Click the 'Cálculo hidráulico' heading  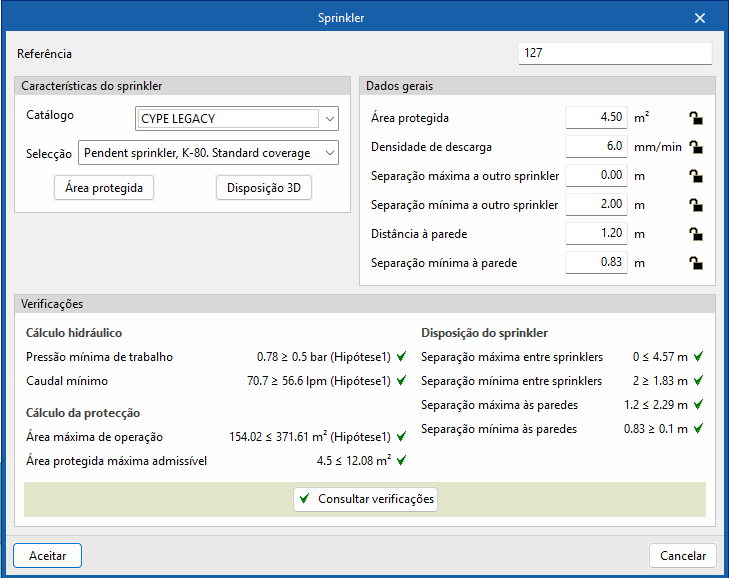pos(74,333)
